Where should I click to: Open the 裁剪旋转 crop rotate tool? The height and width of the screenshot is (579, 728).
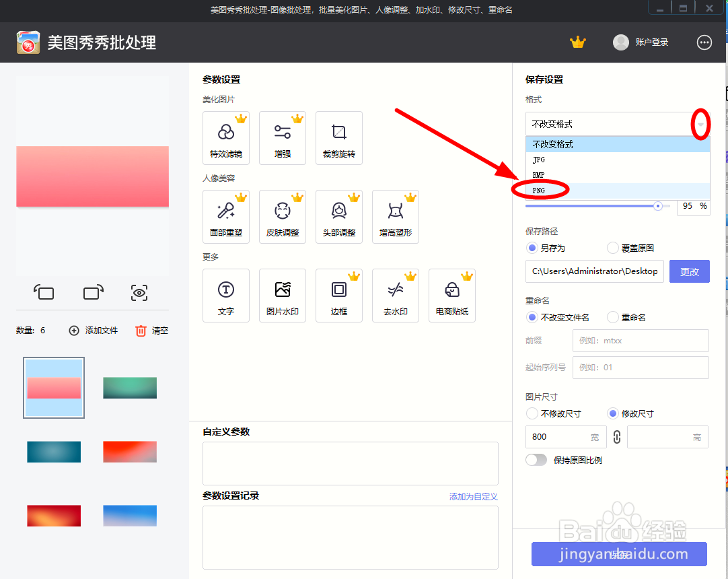point(339,138)
